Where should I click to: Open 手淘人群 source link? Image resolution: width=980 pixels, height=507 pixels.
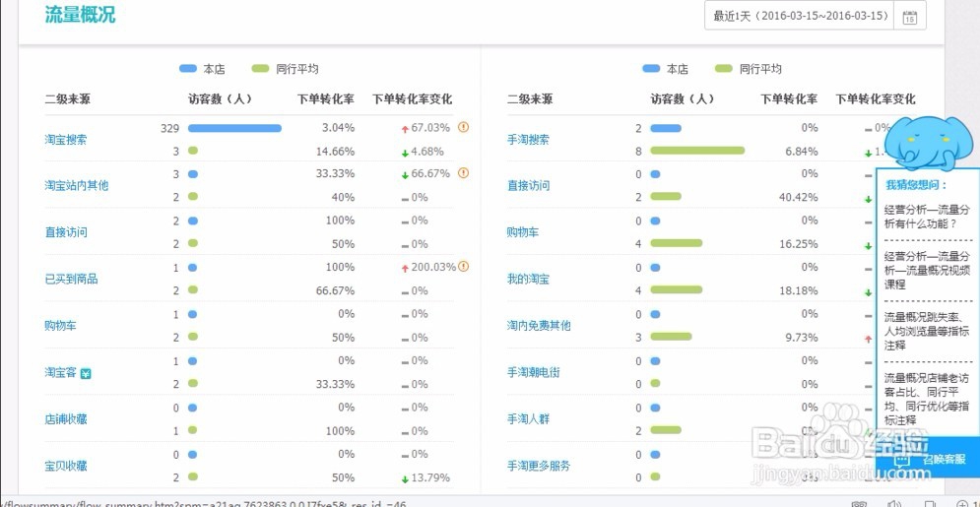[528, 419]
